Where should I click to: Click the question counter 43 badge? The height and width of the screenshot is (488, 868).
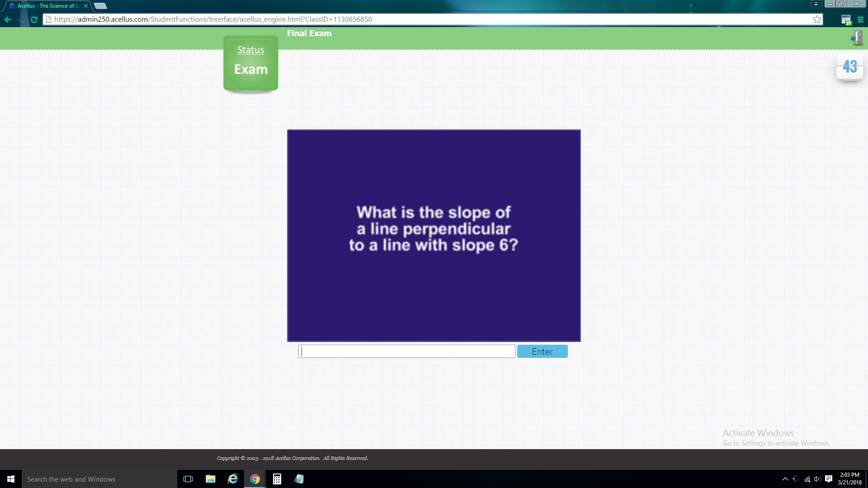(849, 67)
